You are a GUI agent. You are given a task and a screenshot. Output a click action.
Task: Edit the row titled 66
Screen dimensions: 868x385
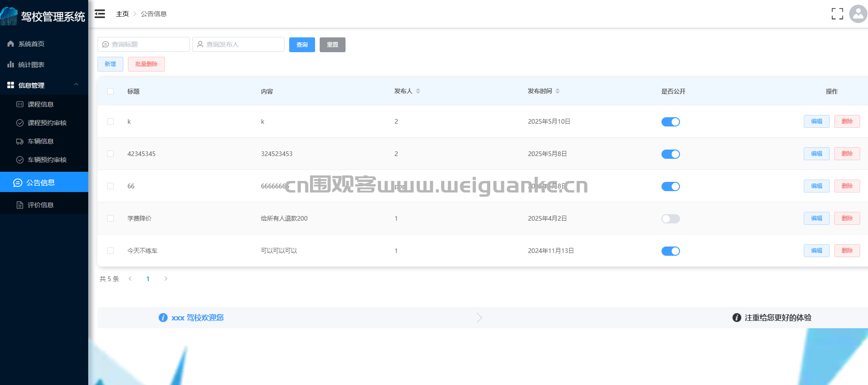[817, 186]
